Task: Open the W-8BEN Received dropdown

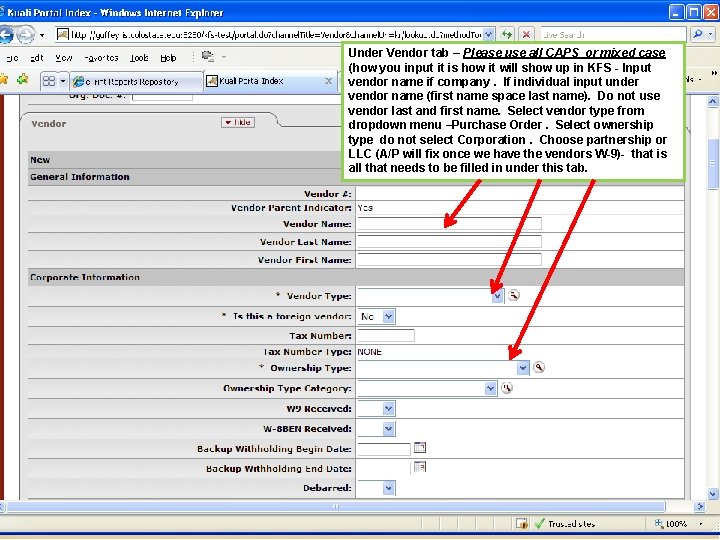Action: click(x=388, y=429)
